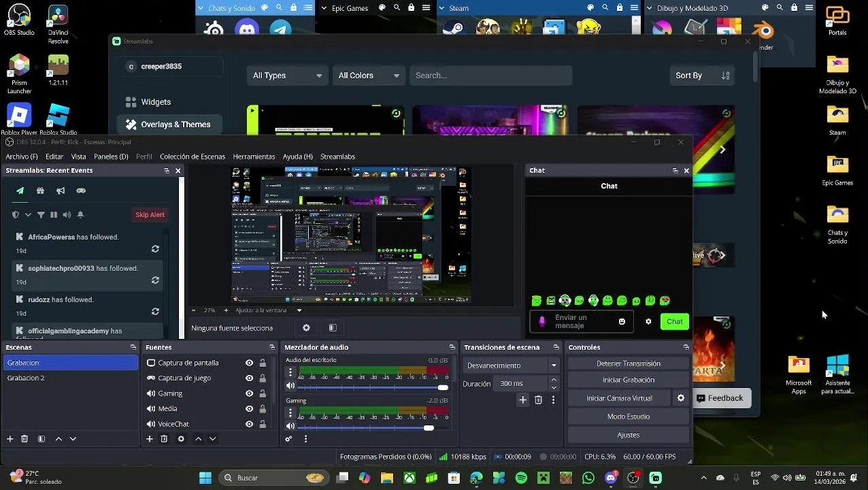Click the bell icon in Recent Events
Screen dimensions: 868x490
click(80, 215)
